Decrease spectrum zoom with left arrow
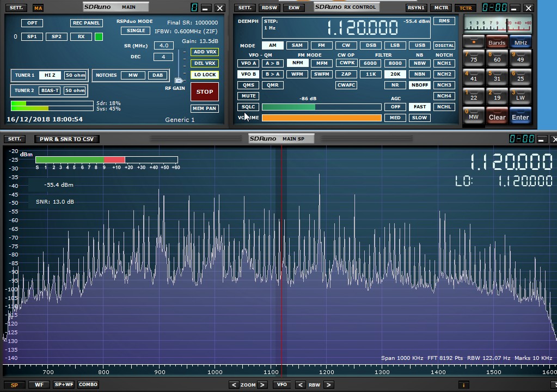557x392 pixels. (234, 385)
